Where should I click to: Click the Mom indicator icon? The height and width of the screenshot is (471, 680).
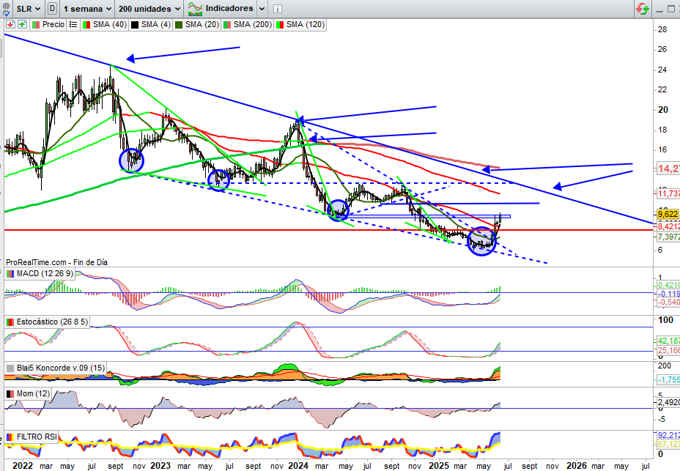coord(10,394)
